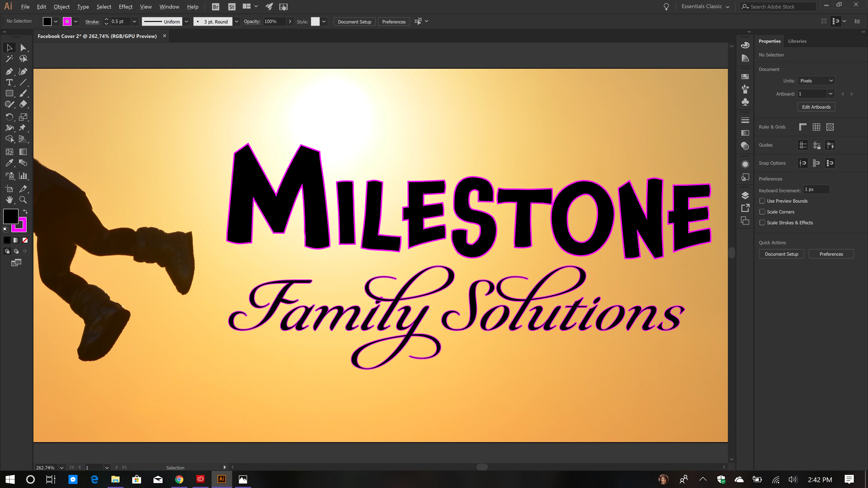This screenshot has height=488, width=868.
Task: Select the Pen tool
Action: (9, 71)
